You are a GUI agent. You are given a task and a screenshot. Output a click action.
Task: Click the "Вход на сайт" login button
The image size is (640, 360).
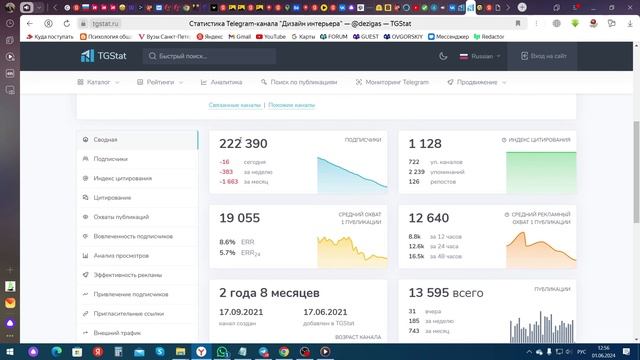pyautogui.click(x=543, y=56)
